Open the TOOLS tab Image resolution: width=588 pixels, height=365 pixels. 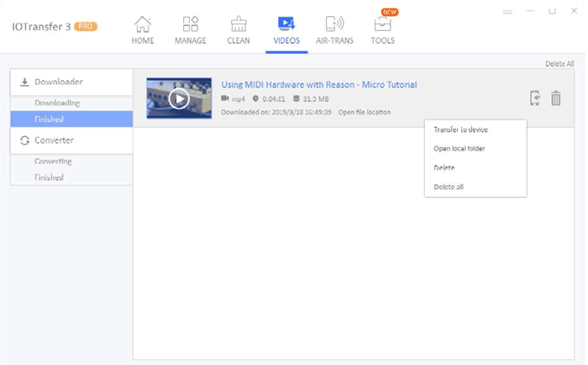point(382,30)
